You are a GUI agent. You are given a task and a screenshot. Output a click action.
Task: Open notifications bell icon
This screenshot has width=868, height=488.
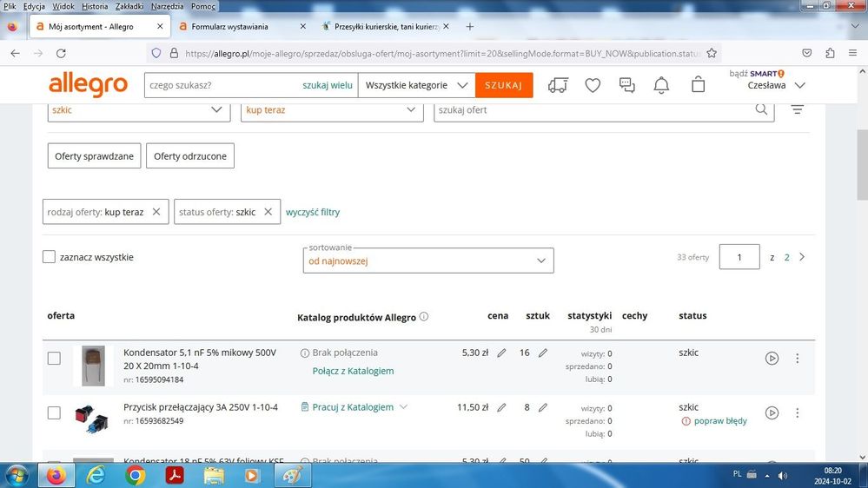coord(661,85)
